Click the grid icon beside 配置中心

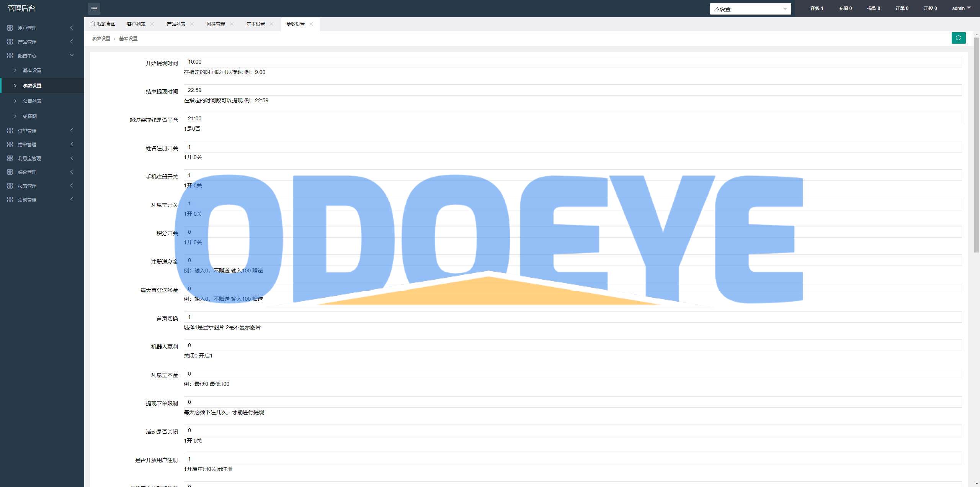tap(10, 56)
